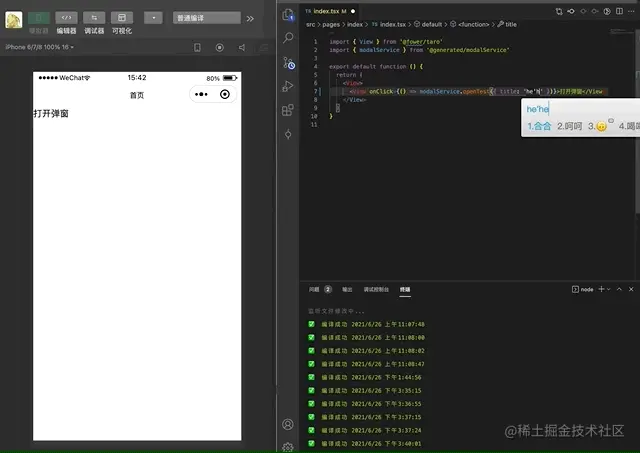
Task: Click the 下午1:44:56 compile success line
Action: coord(365,378)
